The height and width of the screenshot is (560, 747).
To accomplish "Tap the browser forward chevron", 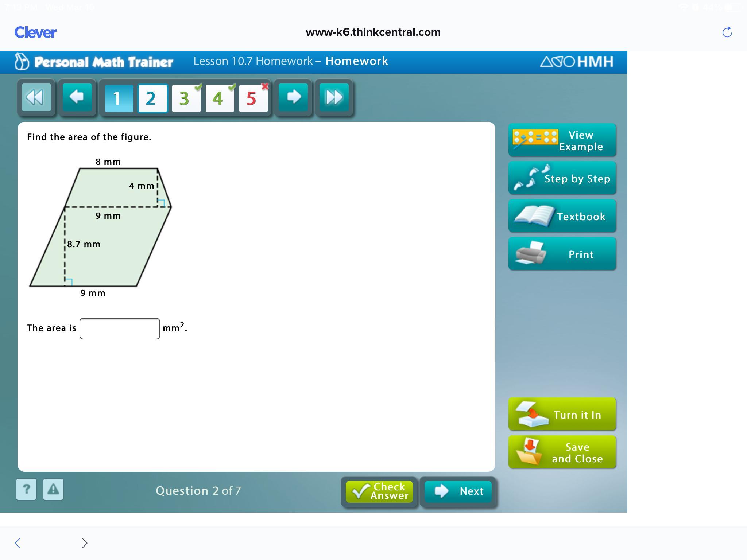I will 84,543.
